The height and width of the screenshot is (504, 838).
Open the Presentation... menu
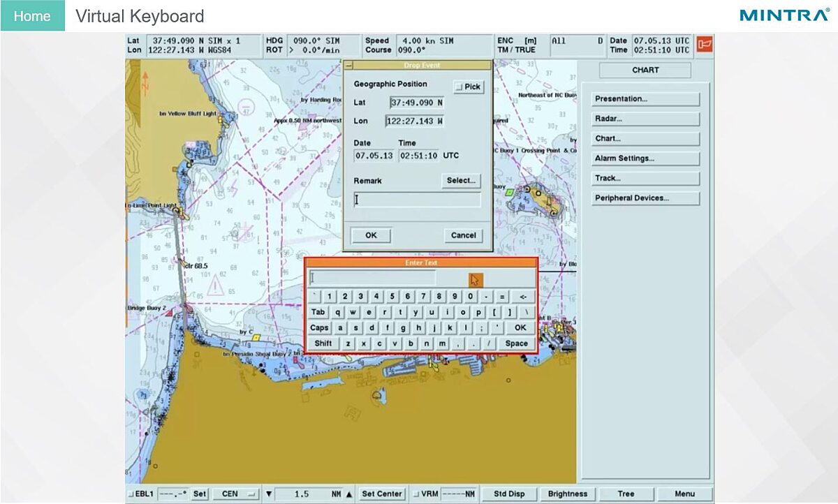pos(645,98)
